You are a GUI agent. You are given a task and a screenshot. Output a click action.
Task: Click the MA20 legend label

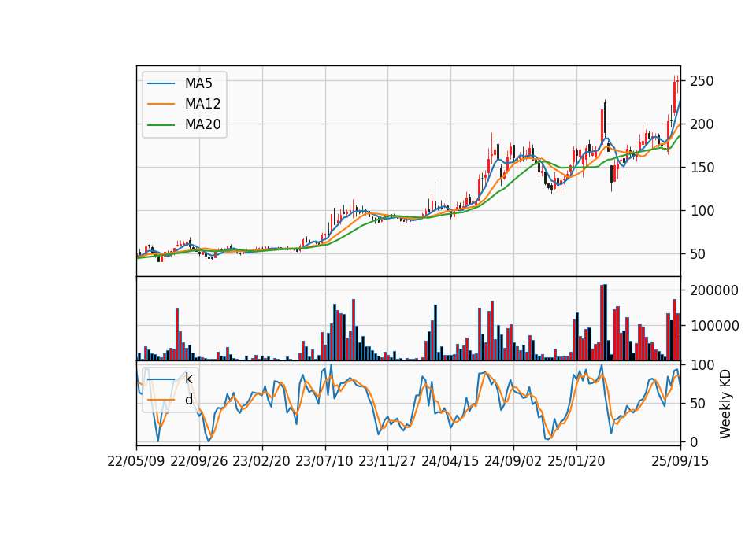tap(202, 125)
